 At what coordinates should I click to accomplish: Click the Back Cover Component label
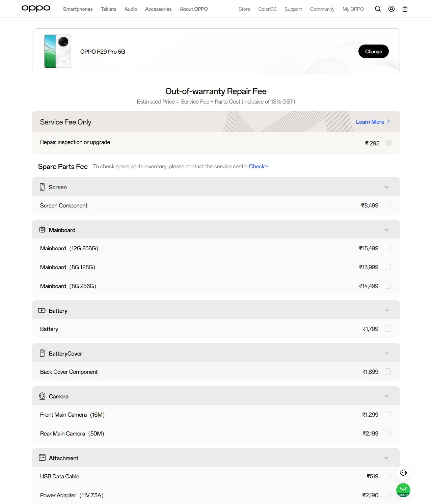coord(69,372)
